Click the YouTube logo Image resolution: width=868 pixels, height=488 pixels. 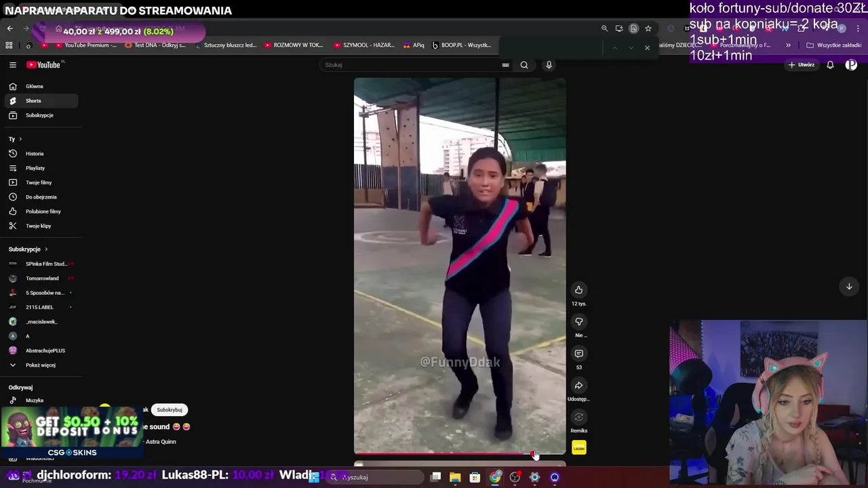(x=45, y=65)
